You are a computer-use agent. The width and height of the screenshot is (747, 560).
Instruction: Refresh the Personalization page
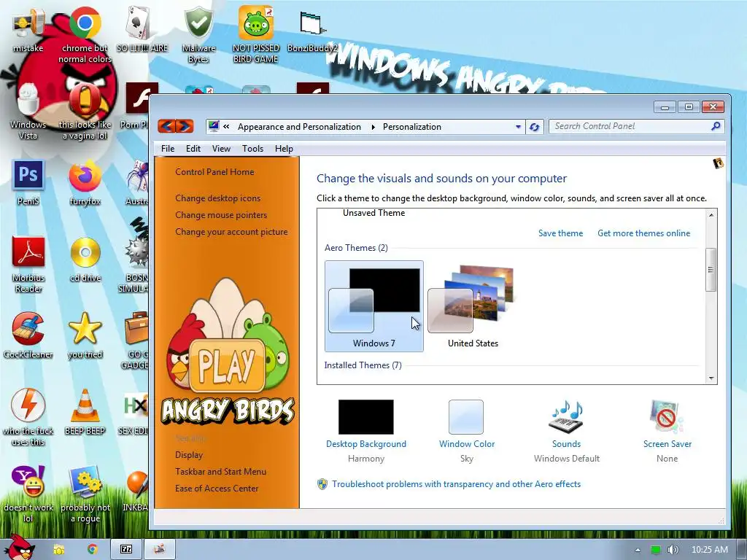click(535, 127)
